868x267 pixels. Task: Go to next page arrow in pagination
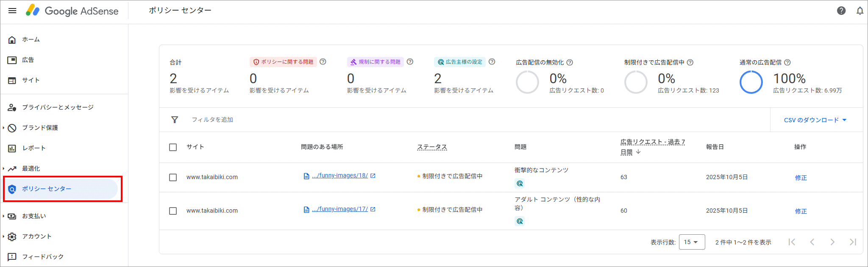[832, 242]
